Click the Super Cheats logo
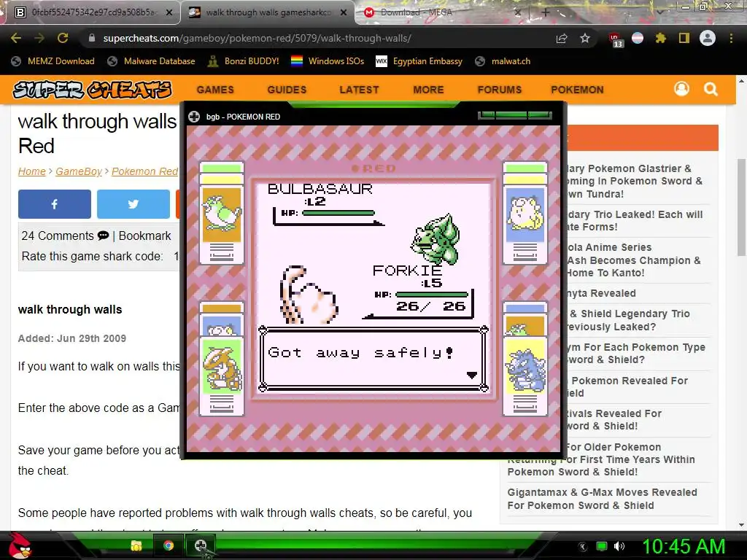The width and height of the screenshot is (747, 560). (x=92, y=90)
